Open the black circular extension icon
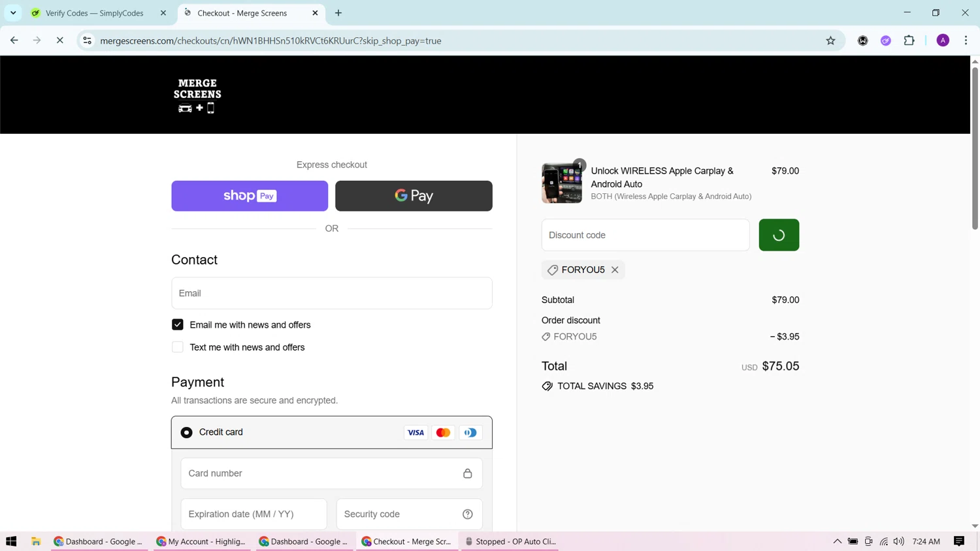Image resolution: width=980 pixels, height=551 pixels. (x=863, y=40)
